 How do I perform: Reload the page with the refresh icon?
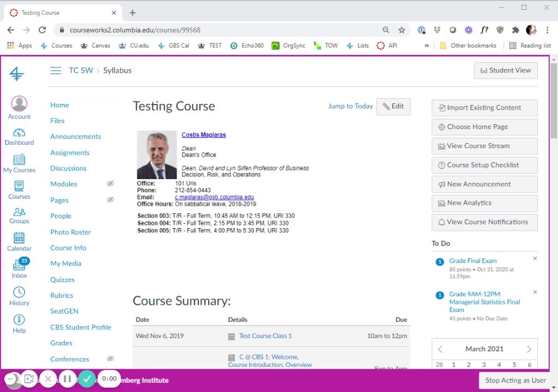coord(43,30)
